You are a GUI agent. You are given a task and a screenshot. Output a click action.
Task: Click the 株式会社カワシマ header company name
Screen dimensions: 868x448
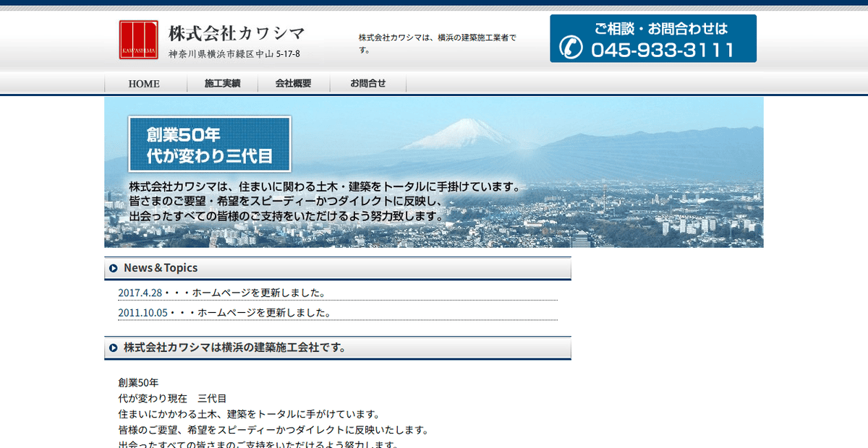tap(236, 33)
